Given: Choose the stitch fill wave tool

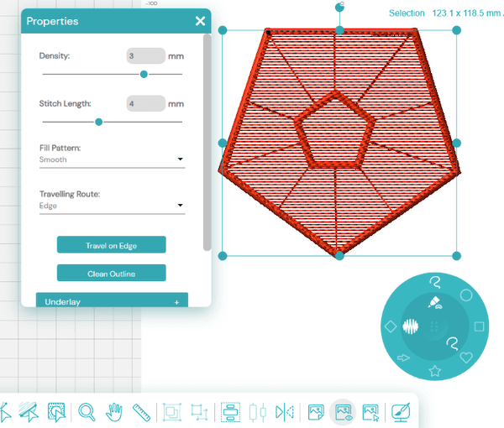Looking at the screenshot, I should point(411,326).
